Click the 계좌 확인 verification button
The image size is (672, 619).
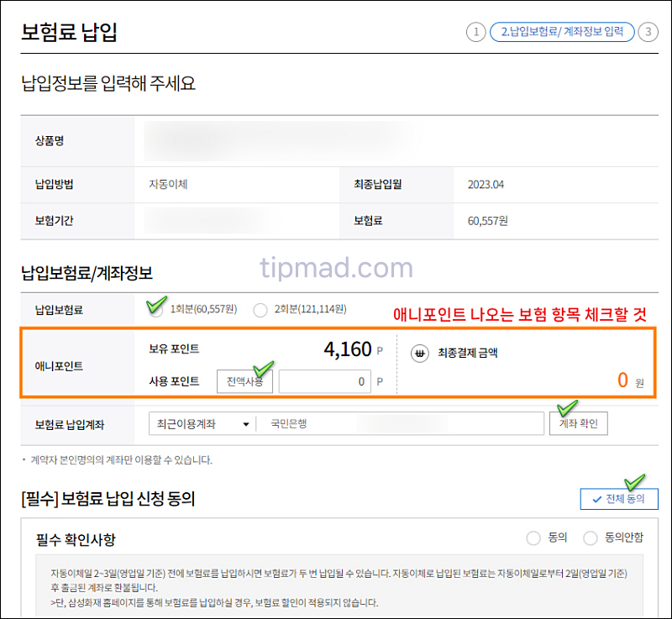click(x=579, y=423)
